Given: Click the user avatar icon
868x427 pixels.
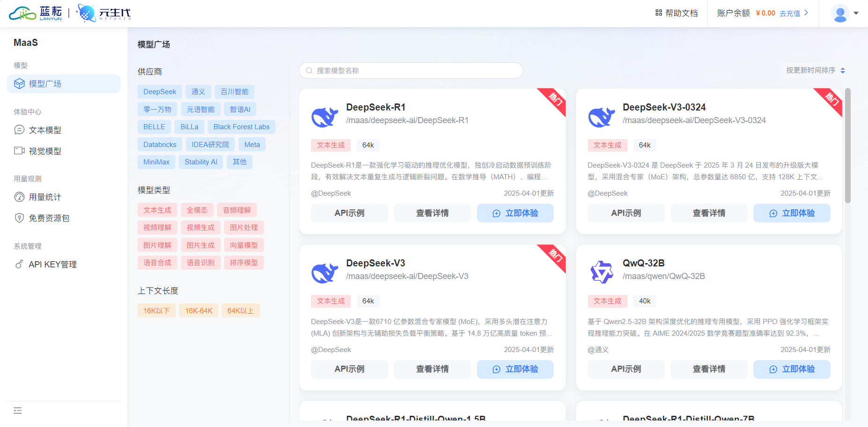Looking at the screenshot, I should (x=840, y=13).
